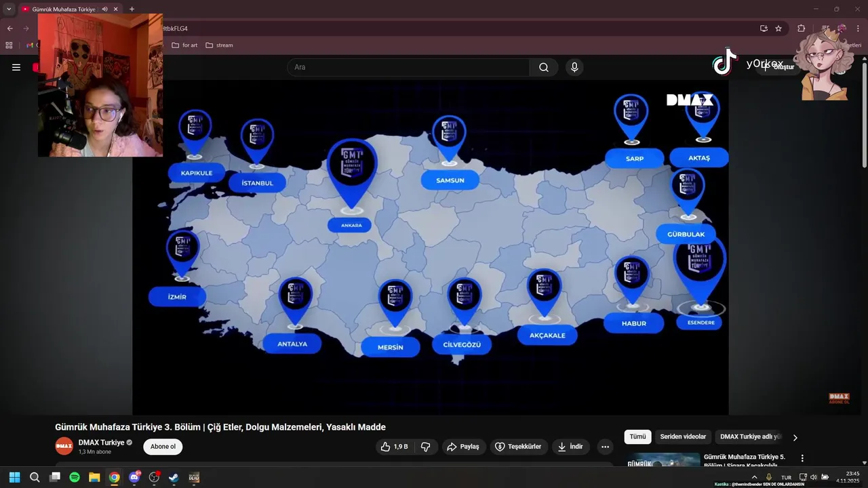This screenshot has height=488, width=868.
Task: Open the Chrome extensions puzzle icon
Action: (x=802, y=28)
